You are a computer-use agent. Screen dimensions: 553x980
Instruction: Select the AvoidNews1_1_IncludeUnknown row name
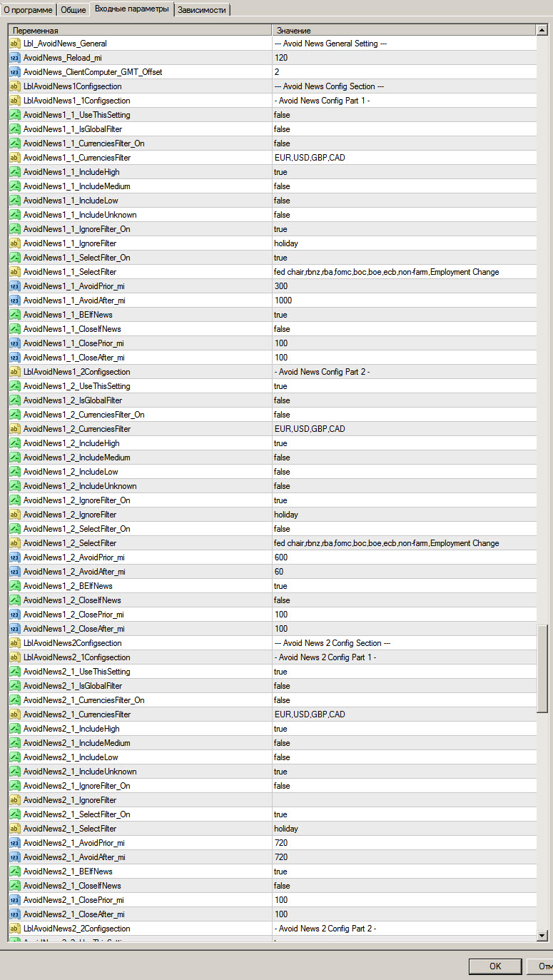coord(80,215)
